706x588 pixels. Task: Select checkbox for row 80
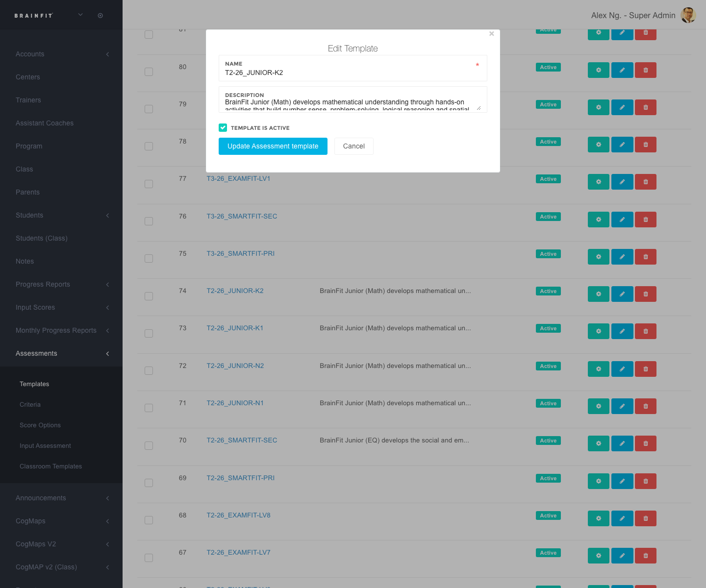[149, 72]
